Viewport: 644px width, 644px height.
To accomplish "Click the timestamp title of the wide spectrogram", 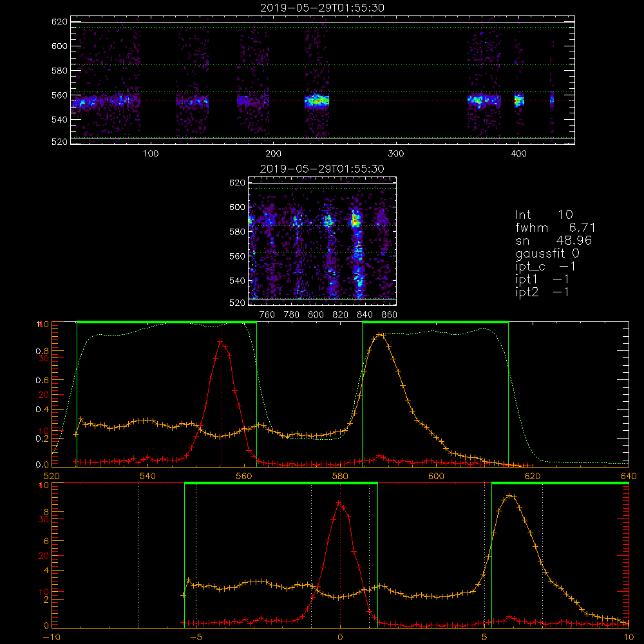I will pyautogui.click(x=323, y=8).
